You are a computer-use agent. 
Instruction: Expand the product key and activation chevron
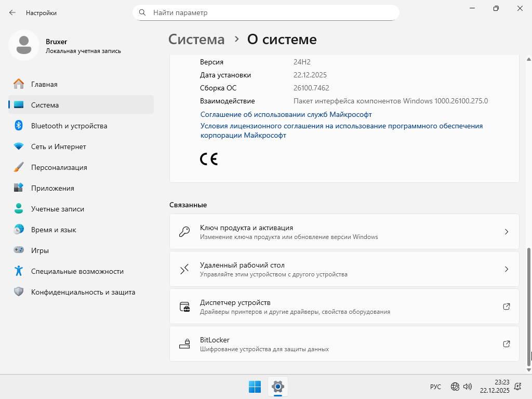click(x=506, y=232)
